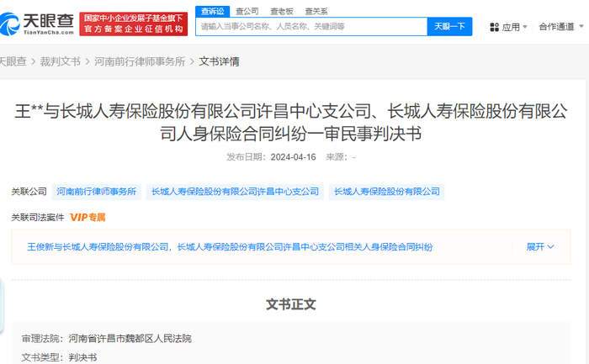Go to 河南前行律师事务所 breadcrumb
The image size is (589, 364).
pos(140,61)
